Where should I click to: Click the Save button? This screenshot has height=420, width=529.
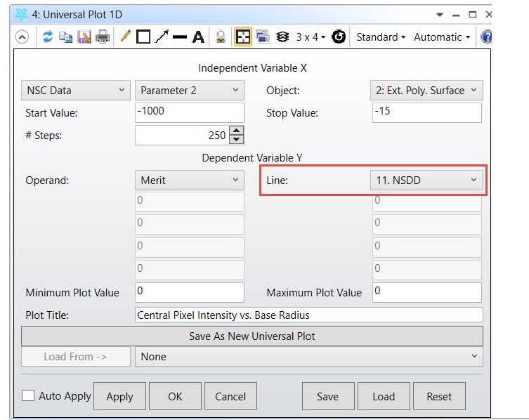tap(328, 396)
